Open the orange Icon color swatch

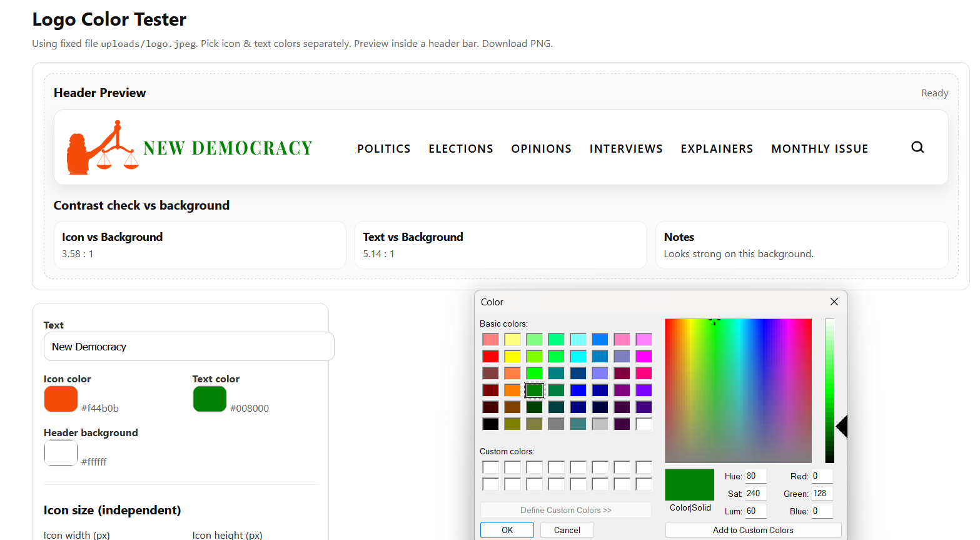pos(61,399)
